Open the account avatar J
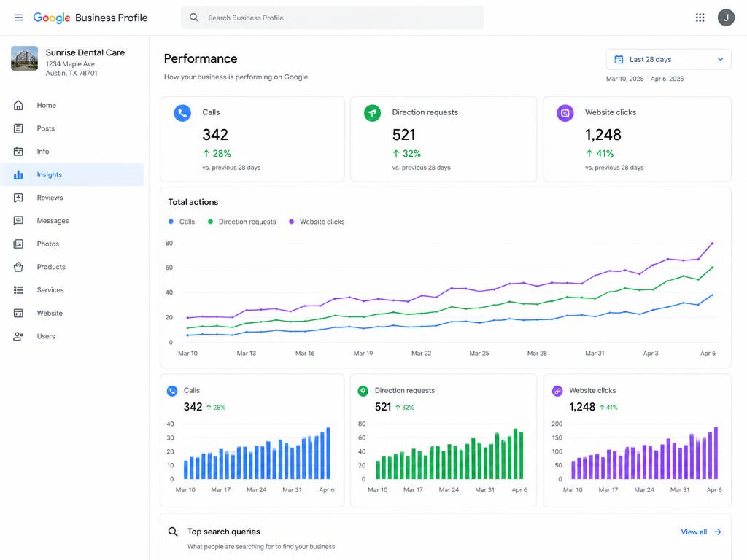The height and width of the screenshot is (560, 747). [726, 17]
